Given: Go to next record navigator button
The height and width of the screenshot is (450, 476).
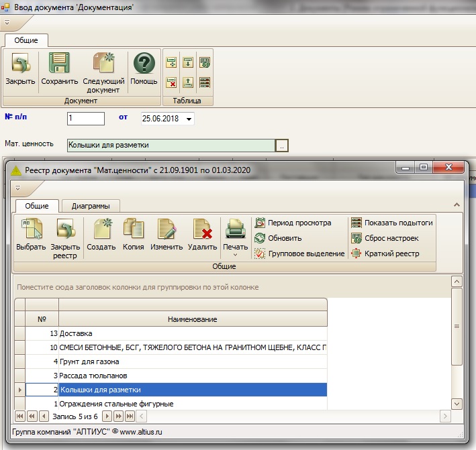Looking at the screenshot, I should pyautogui.click(x=107, y=416).
